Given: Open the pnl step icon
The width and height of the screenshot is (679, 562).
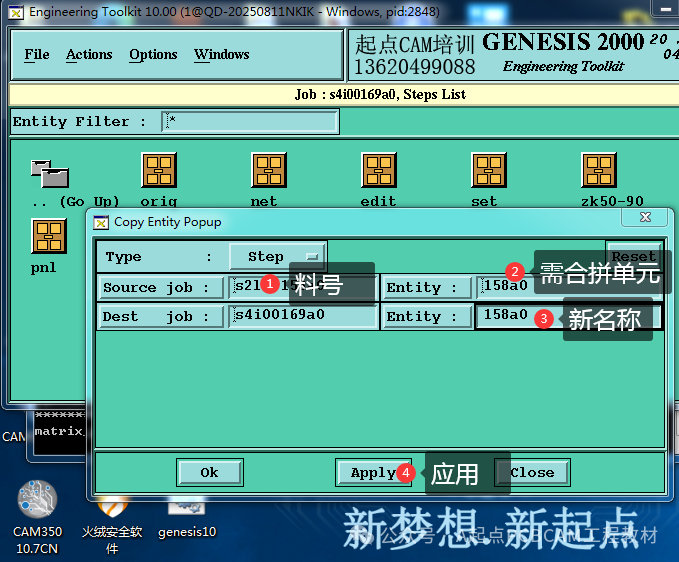Looking at the screenshot, I should [49, 236].
